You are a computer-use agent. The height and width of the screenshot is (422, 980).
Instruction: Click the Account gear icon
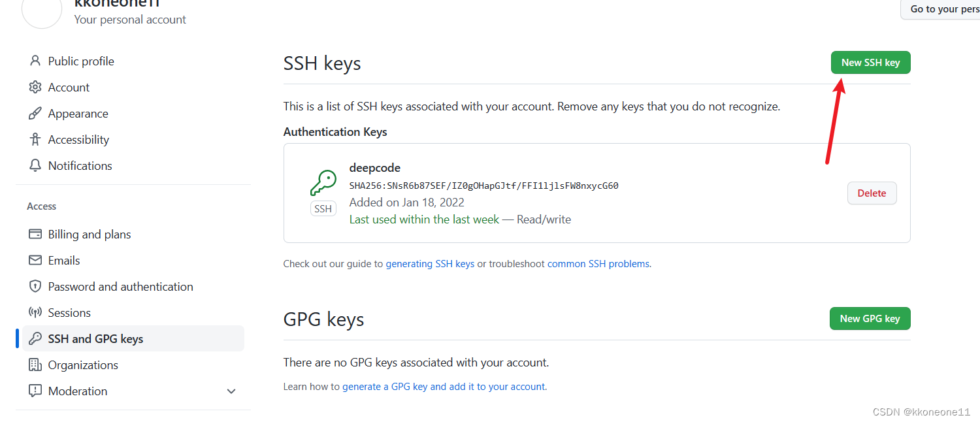point(35,87)
